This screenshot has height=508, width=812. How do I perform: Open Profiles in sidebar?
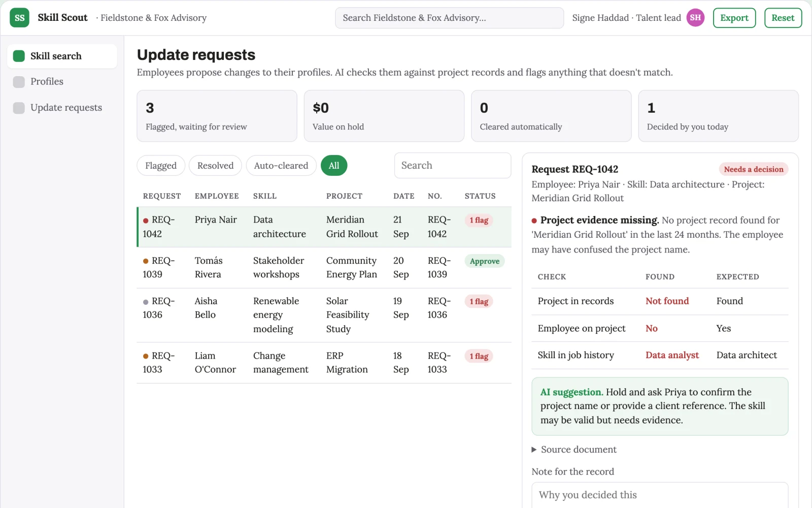coord(62,82)
